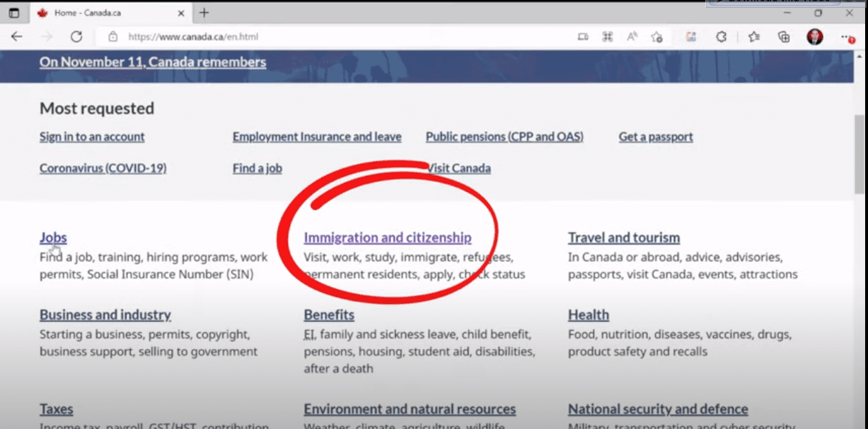Click the 'Get a passport' link
The width and height of the screenshot is (868, 429).
tap(656, 136)
